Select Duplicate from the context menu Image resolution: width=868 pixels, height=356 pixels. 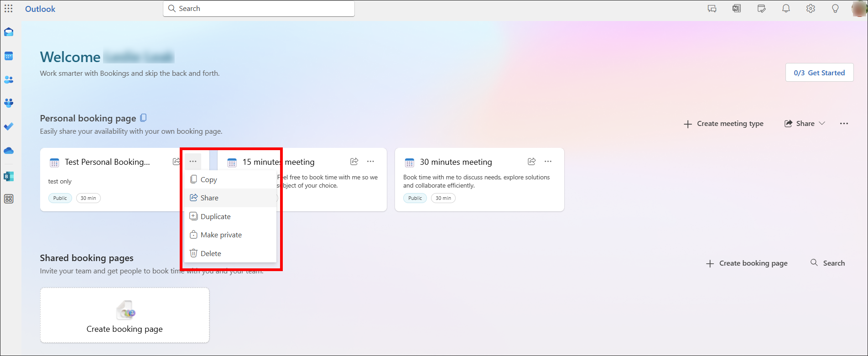pos(215,216)
